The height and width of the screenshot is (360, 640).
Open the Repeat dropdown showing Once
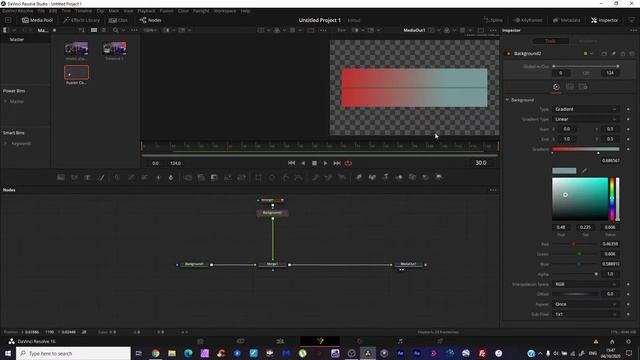point(586,304)
